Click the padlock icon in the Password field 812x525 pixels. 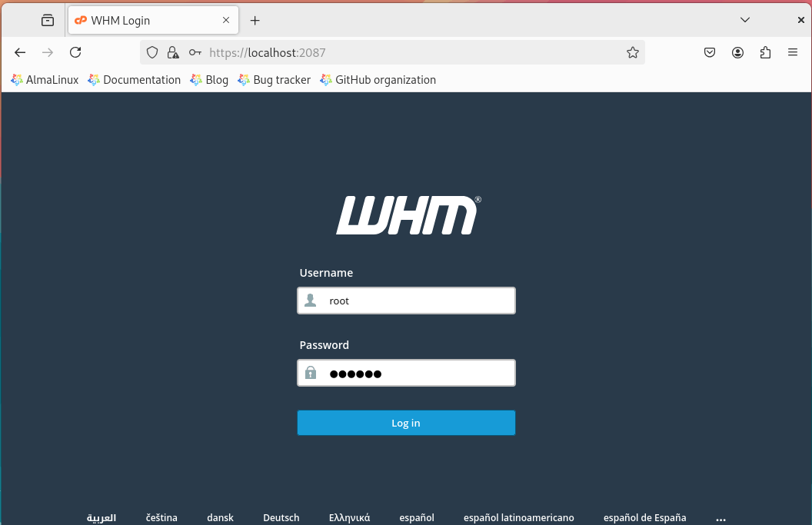tap(311, 372)
